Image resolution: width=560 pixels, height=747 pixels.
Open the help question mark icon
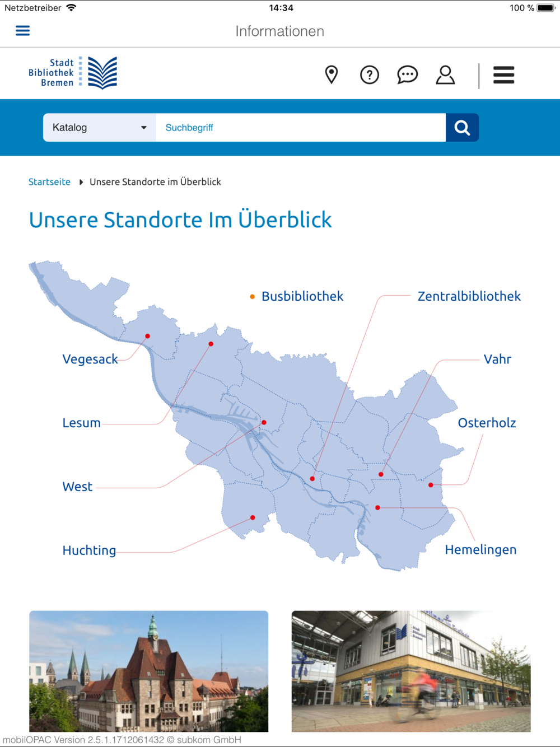click(x=370, y=74)
